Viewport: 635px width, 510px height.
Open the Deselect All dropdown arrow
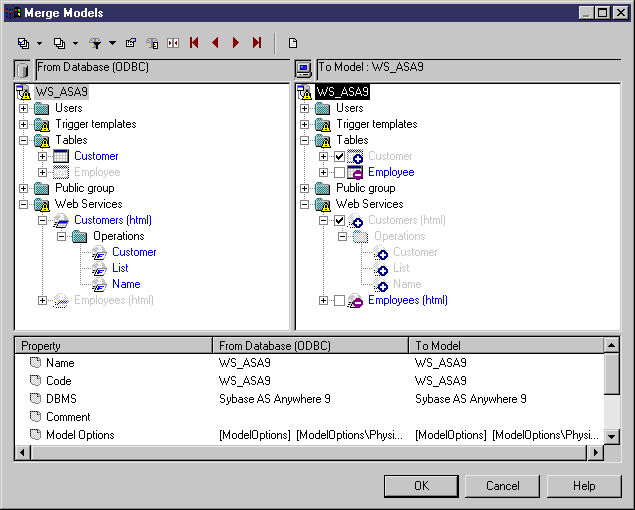(75, 43)
